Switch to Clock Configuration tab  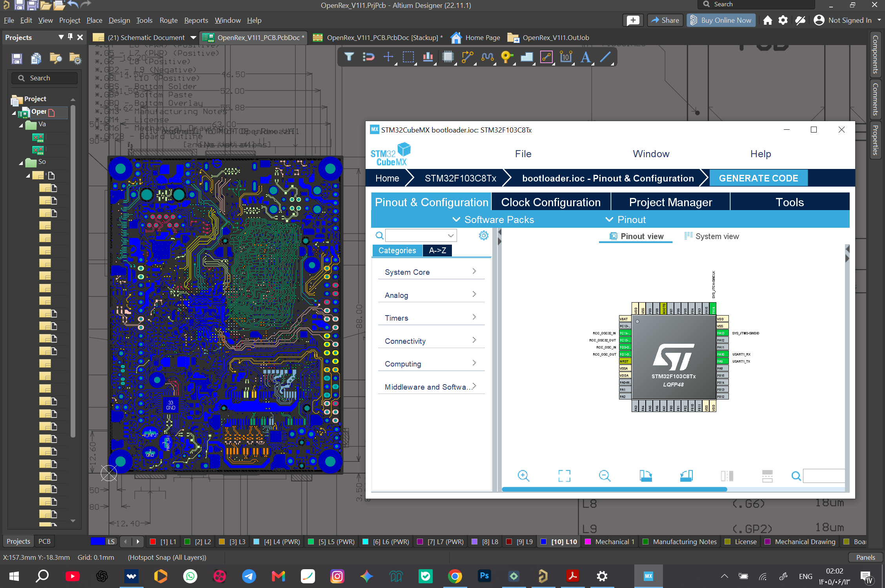click(551, 202)
